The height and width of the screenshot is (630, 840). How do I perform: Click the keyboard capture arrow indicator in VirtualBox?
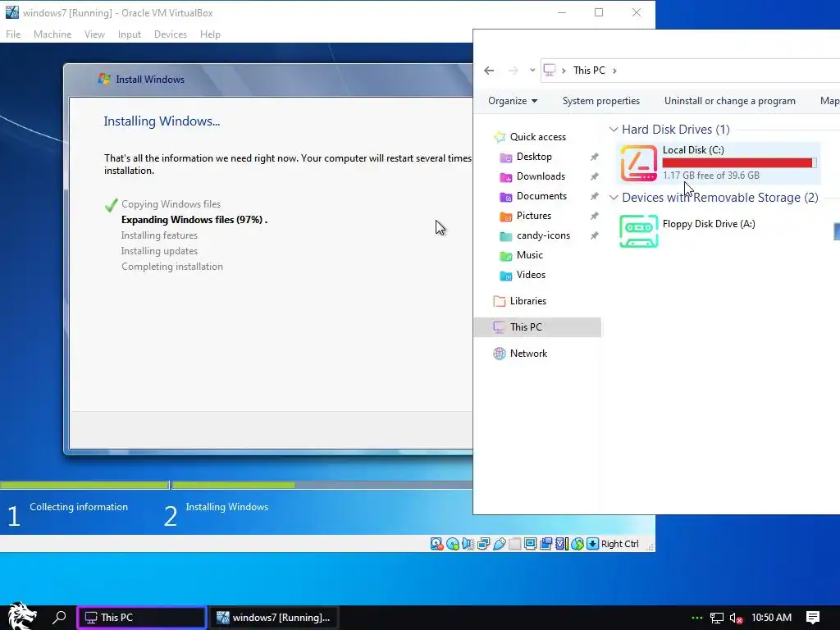(x=592, y=544)
